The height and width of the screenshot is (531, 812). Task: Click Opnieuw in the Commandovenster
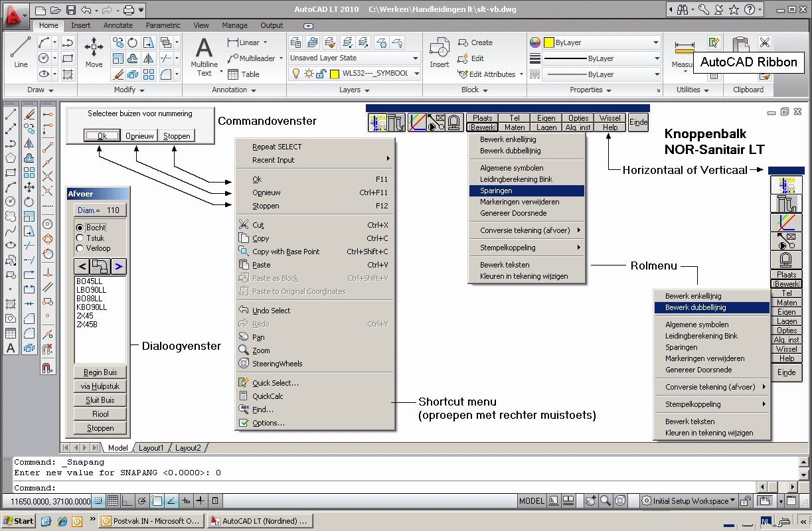tap(140, 135)
